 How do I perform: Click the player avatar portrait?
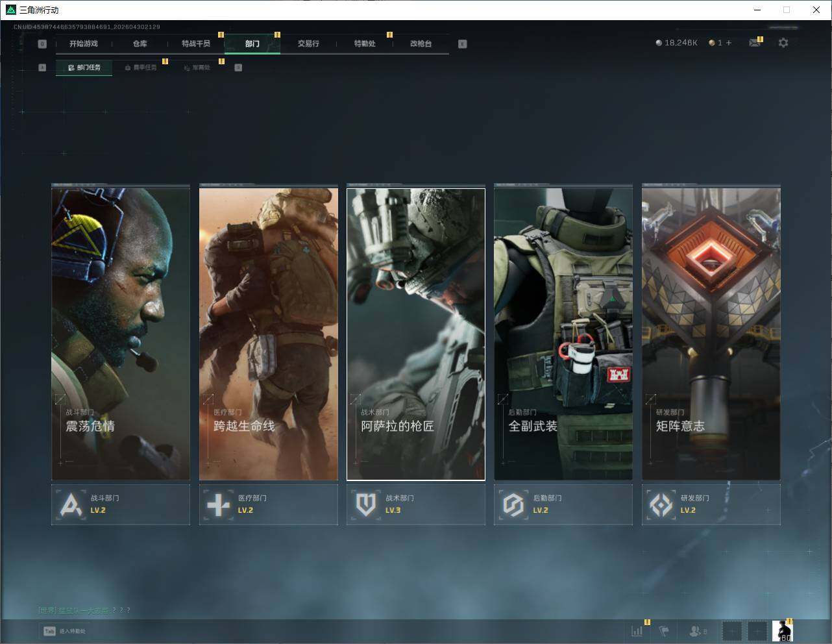[782, 630]
